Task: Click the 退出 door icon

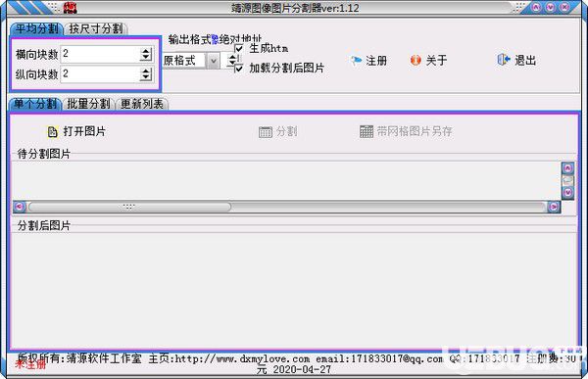Action: (504, 60)
